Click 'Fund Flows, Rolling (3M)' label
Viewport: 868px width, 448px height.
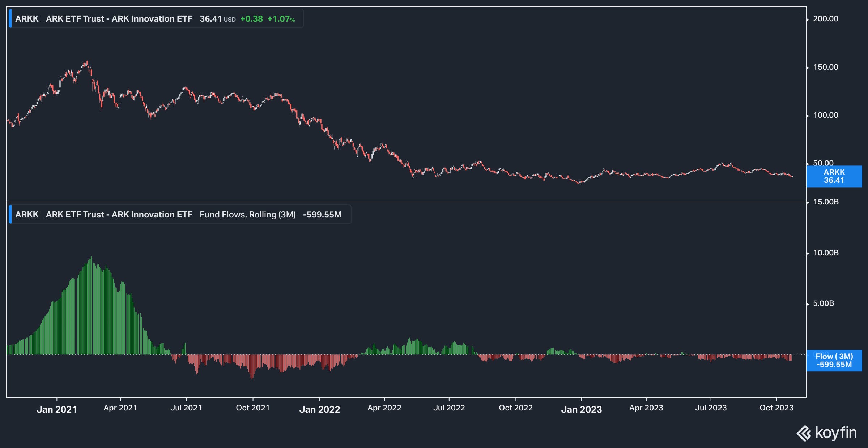pos(248,215)
